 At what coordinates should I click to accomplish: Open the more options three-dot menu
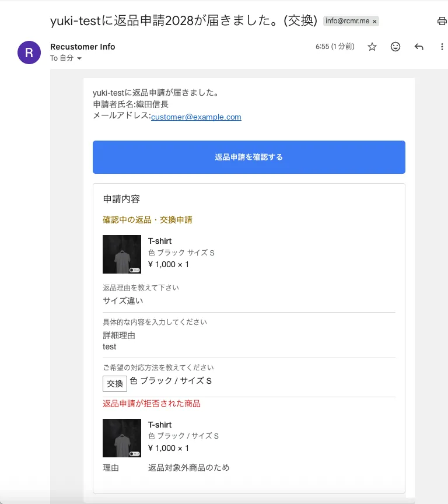pos(442,47)
